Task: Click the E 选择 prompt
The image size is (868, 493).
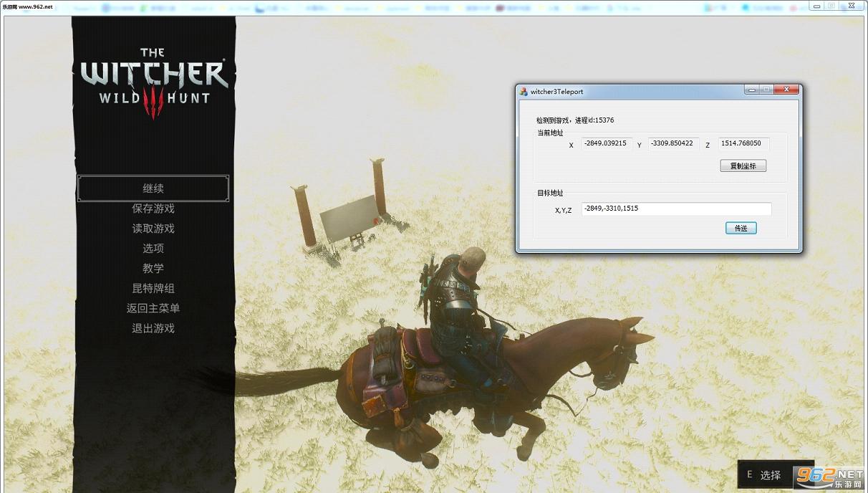Action: tap(764, 475)
